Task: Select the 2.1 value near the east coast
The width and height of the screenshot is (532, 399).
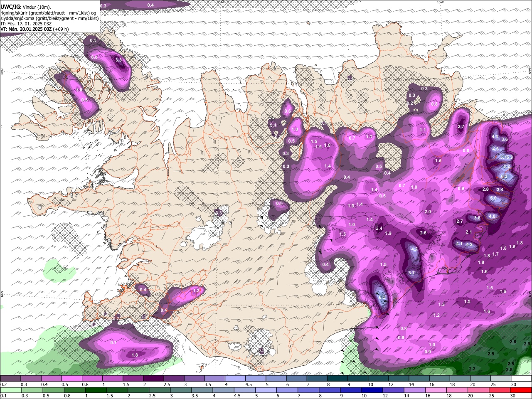Action: tap(468, 232)
